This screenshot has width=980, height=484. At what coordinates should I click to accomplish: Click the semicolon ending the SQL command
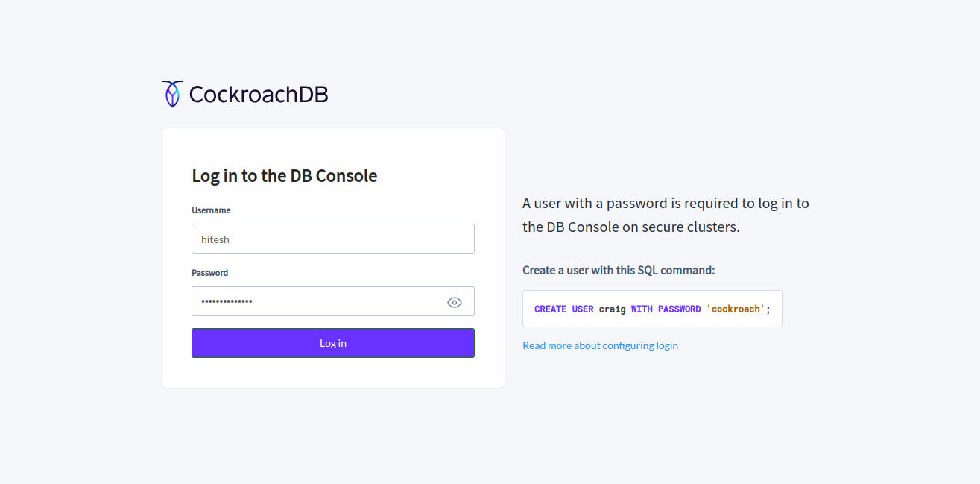768,309
